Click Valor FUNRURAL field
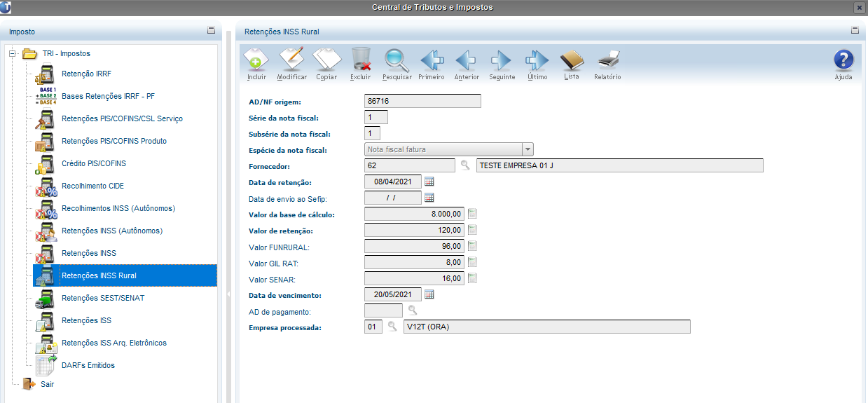868x403 pixels. tap(415, 246)
